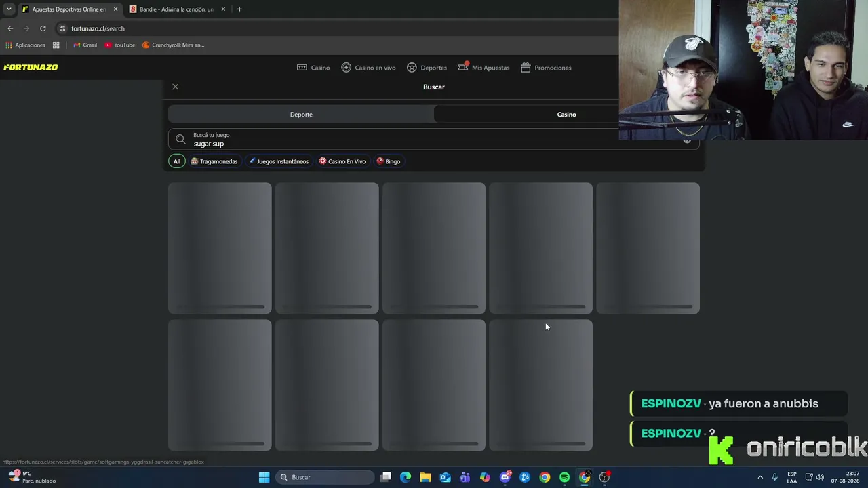The image size is (868, 488).
Task: Open tab groups icon in bookmarks bar
Action: click(56, 45)
